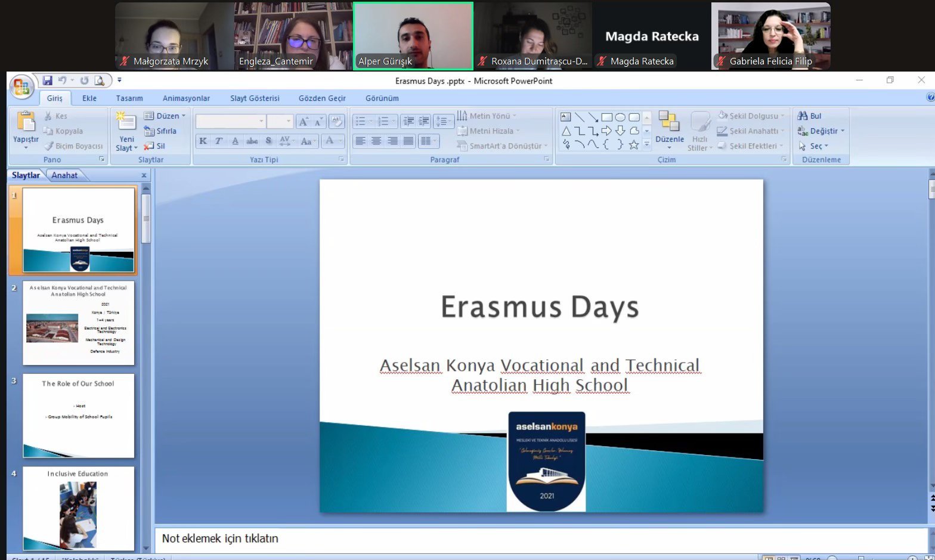Viewport: 935px width, 560px height.
Task: Select the oval shape in shapes gallery
Action: 620,117
